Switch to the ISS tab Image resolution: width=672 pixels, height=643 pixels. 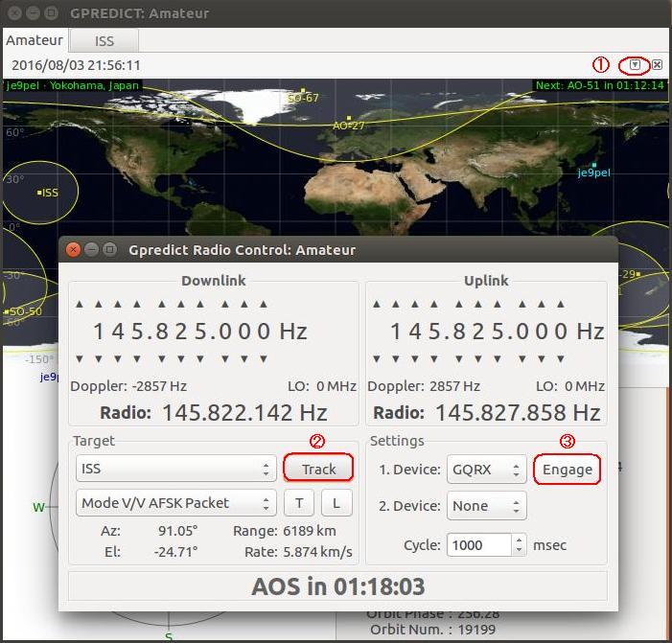104,40
